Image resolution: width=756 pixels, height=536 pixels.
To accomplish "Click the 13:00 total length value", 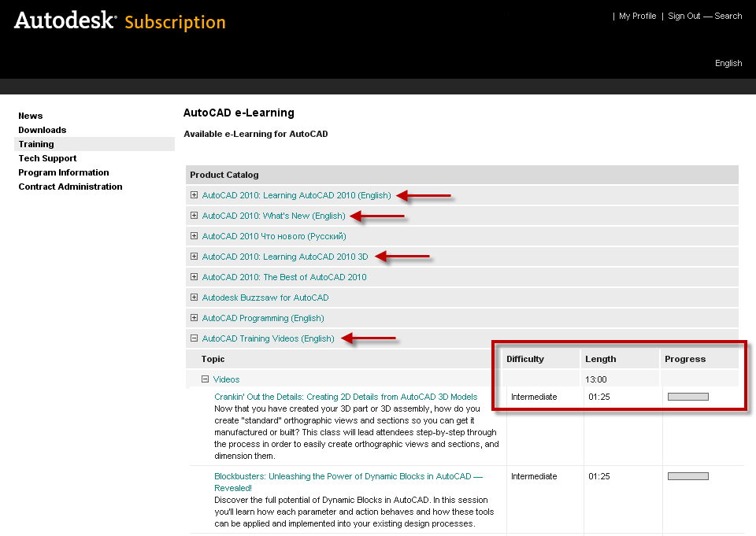I will click(596, 380).
